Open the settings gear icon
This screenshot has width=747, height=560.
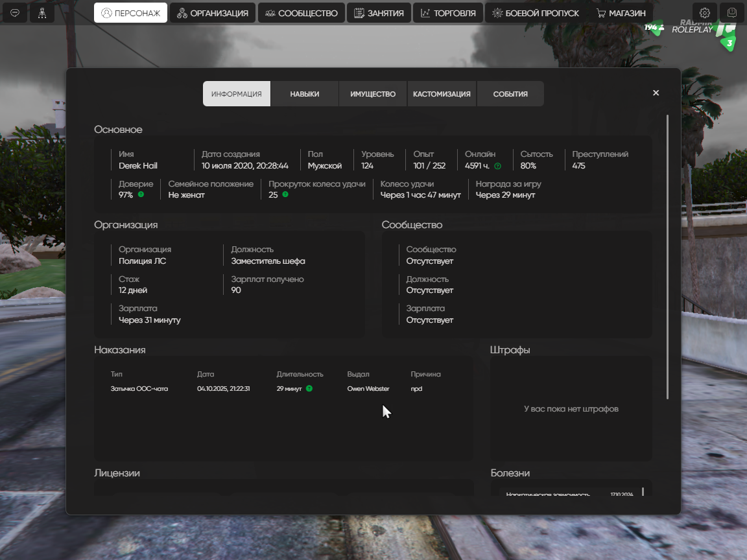click(x=705, y=13)
